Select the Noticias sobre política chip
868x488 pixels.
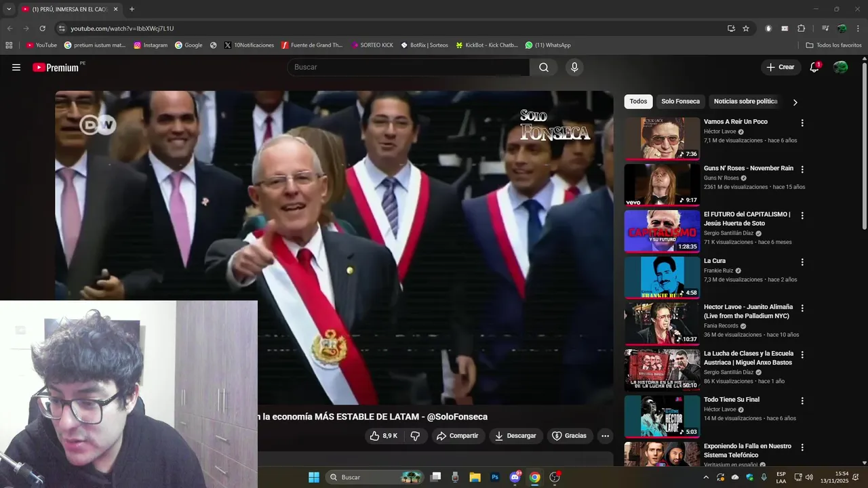[x=745, y=102]
